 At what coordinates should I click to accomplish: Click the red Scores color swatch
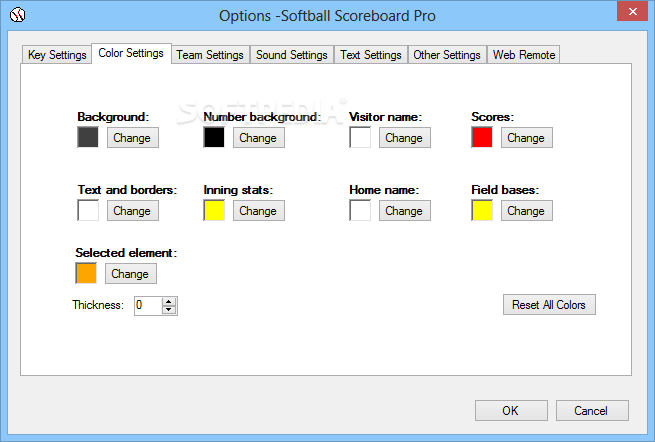(482, 137)
